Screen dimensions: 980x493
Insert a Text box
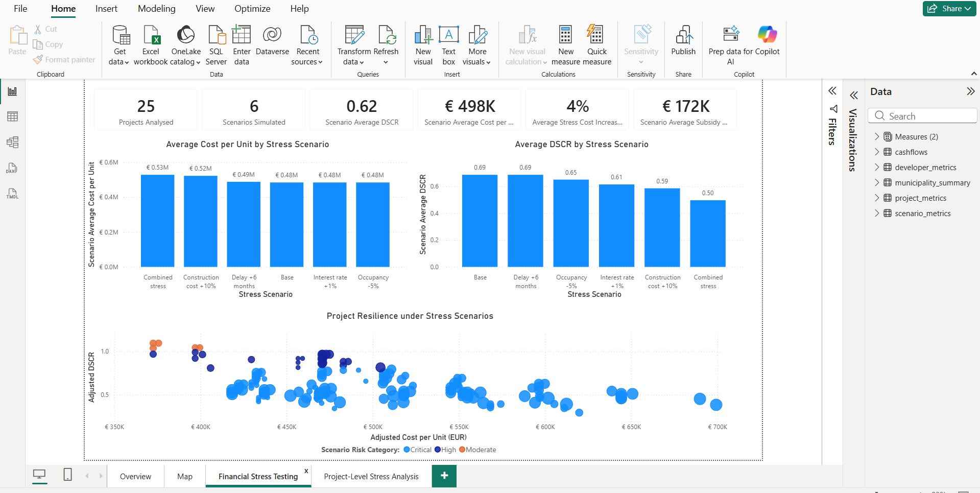(x=448, y=45)
